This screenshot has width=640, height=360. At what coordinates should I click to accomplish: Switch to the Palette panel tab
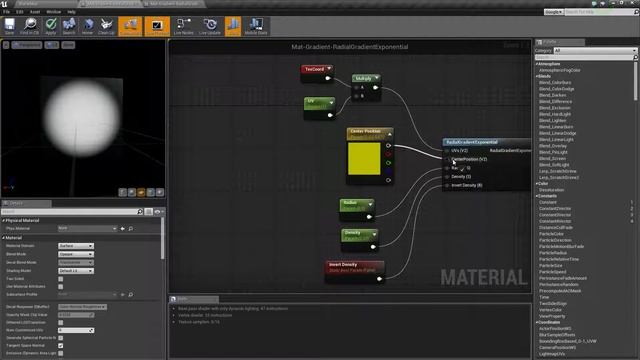click(x=560, y=42)
